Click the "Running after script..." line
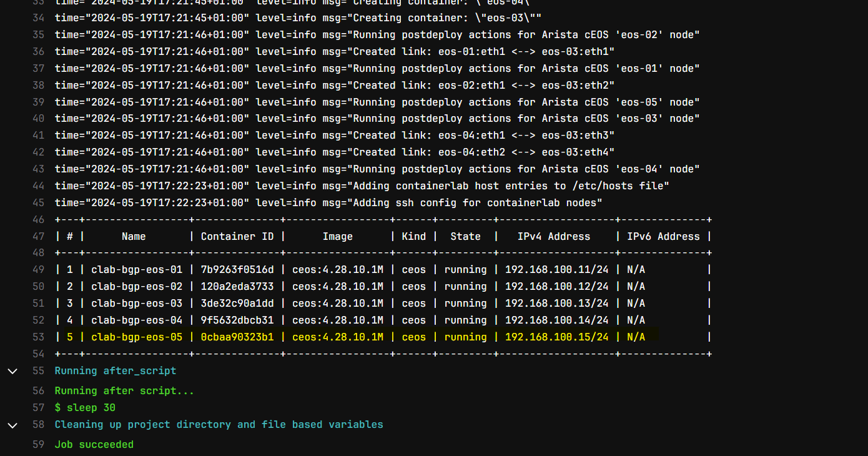Image resolution: width=868 pixels, height=456 pixels. tap(124, 390)
